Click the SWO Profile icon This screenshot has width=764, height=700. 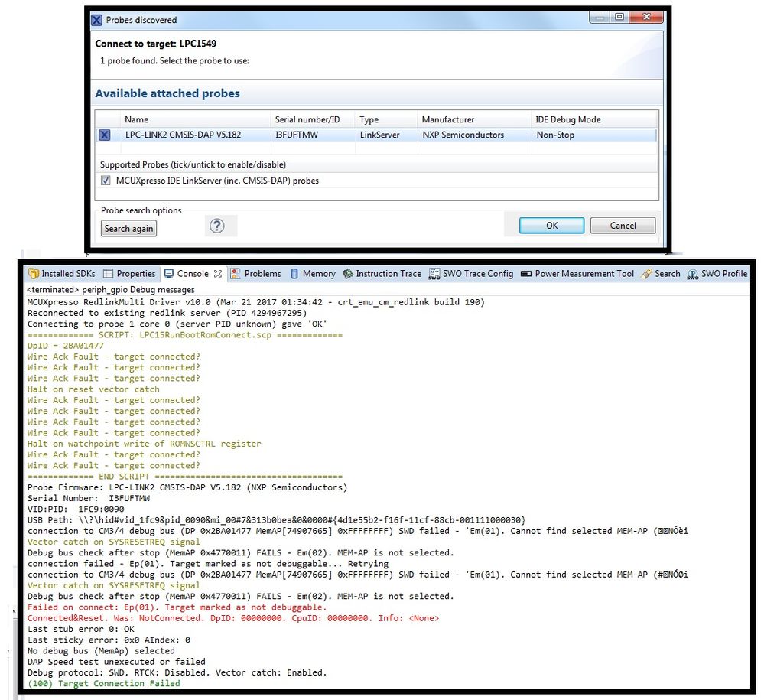coord(692,275)
